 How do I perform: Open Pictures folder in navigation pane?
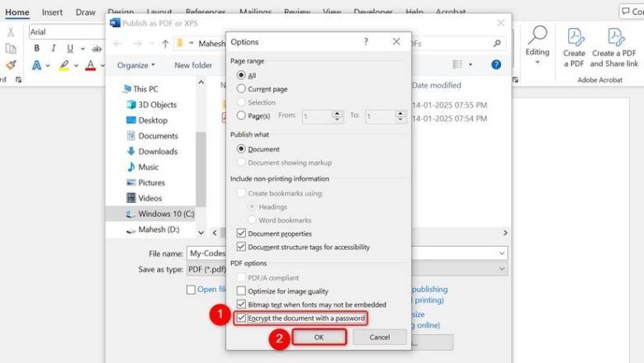(x=146, y=182)
